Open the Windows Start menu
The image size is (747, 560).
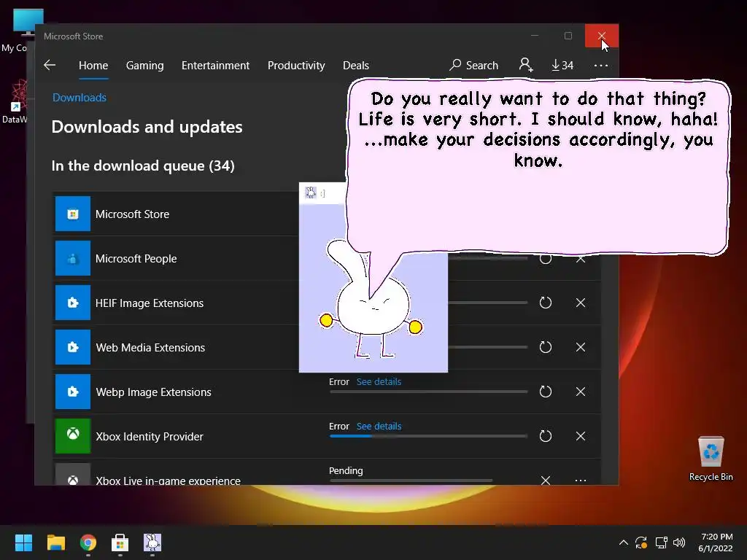click(23, 542)
